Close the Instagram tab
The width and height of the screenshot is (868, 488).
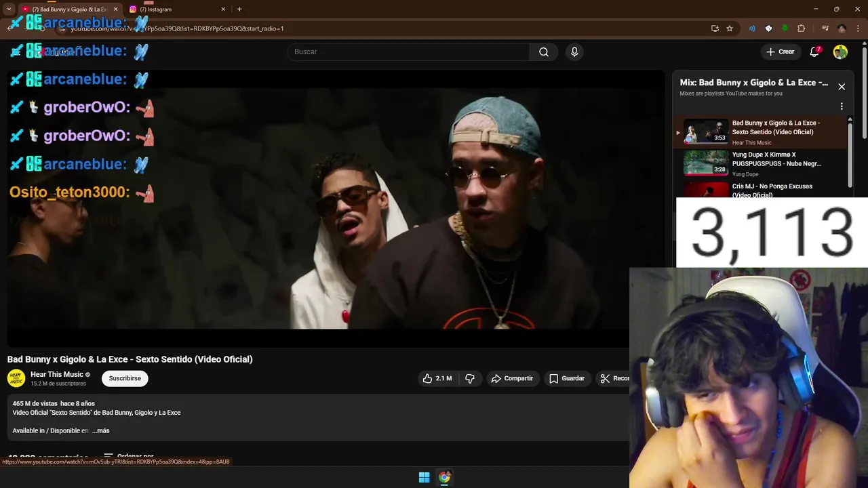click(223, 9)
